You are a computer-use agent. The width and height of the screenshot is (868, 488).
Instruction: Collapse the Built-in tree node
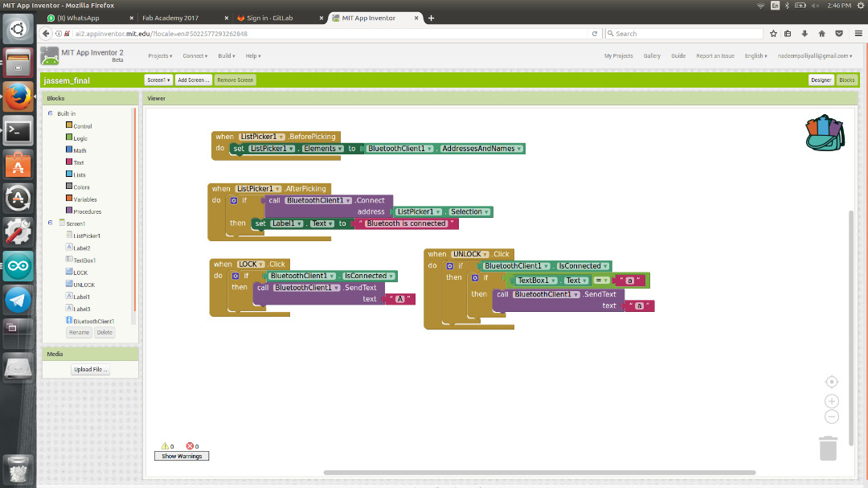(x=51, y=113)
